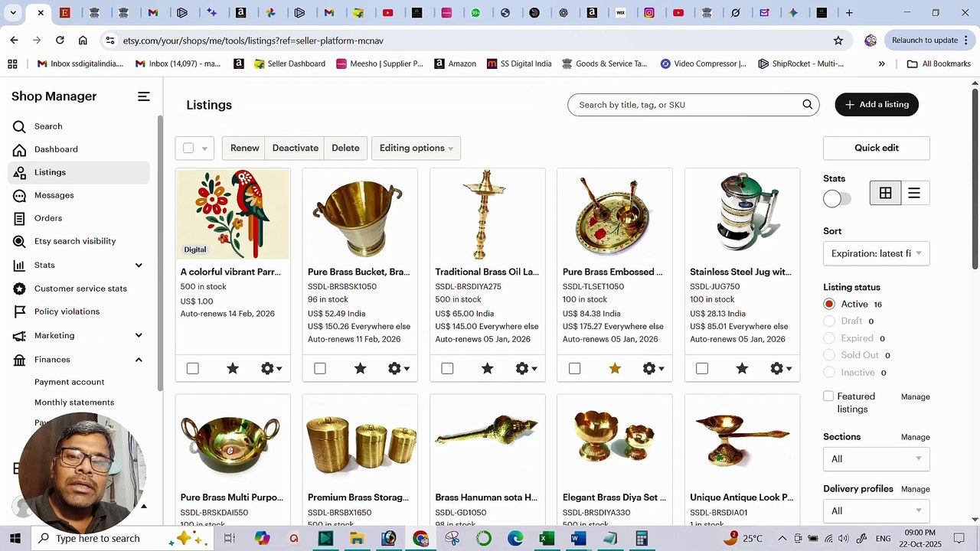The width and height of the screenshot is (980, 551).
Task: Open browser home page icon
Action: click(83, 41)
